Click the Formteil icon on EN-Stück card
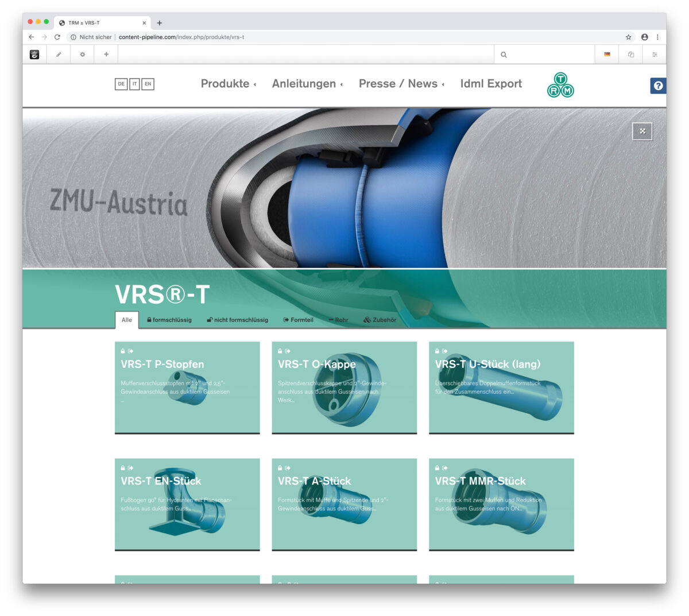 pyautogui.click(x=130, y=468)
